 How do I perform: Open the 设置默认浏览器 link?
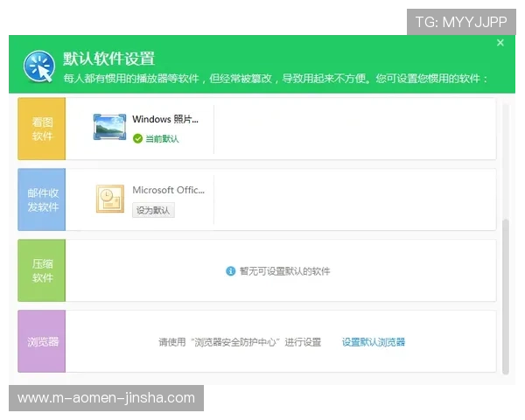coord(374,342)
